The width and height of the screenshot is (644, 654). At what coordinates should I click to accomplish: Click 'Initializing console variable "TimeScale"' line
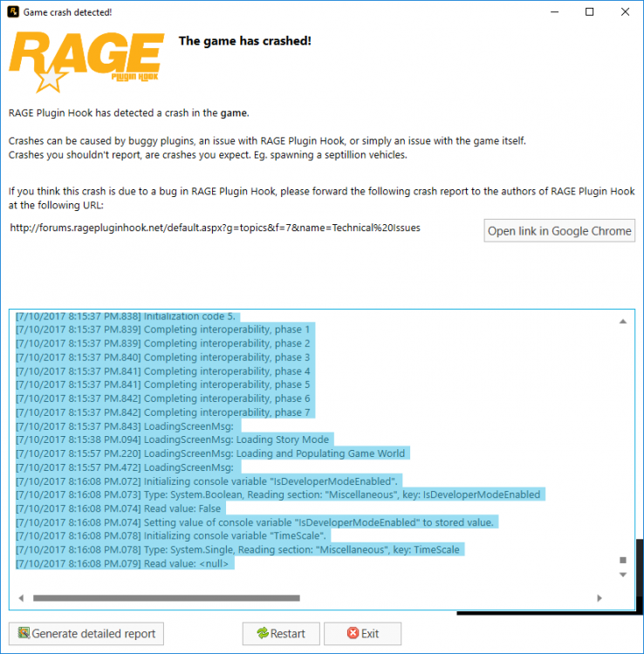[171, 535]
